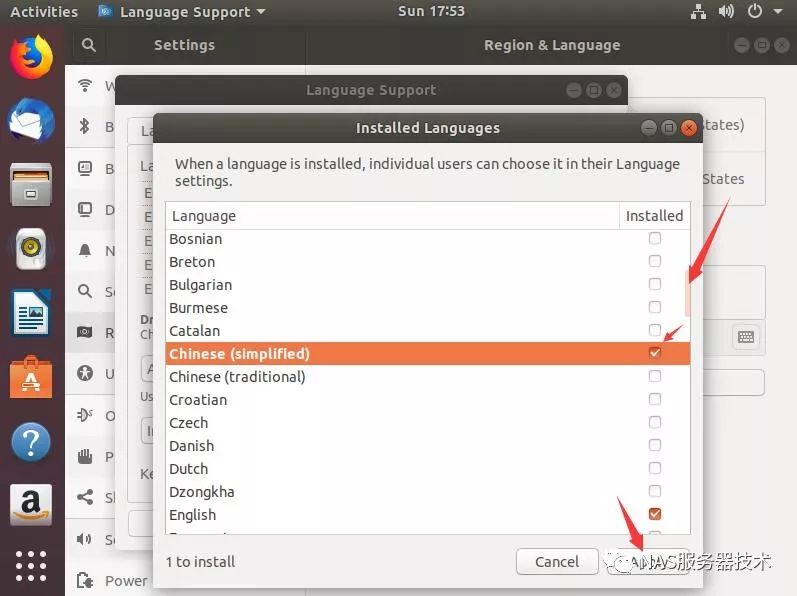
Task: Click the Language column header
Action: point(392,216)
